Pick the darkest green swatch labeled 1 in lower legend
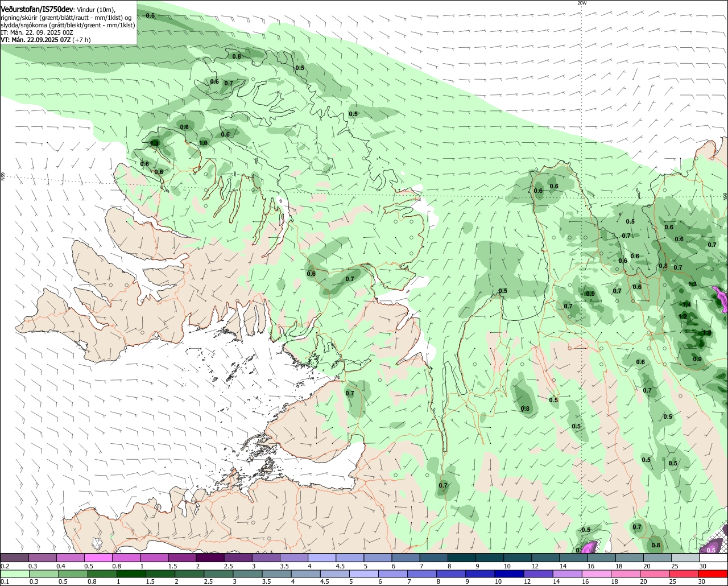Image resolution: width=728 pixels, height=586 pixels. pyautogui.click(x=131, y=574)
